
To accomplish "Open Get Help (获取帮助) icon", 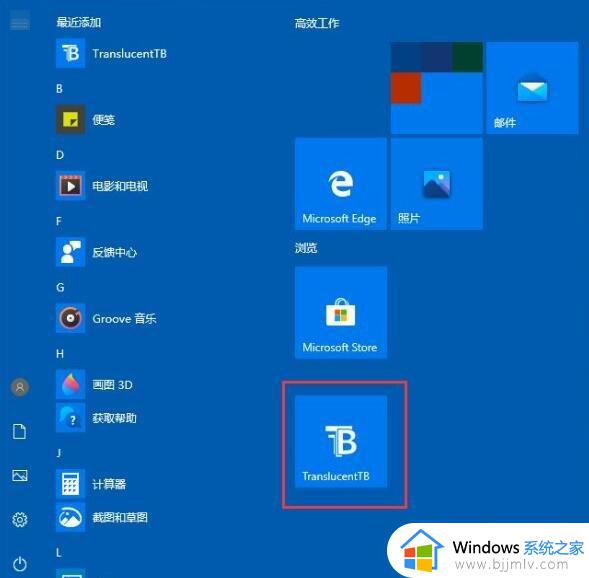I will [70, 417].
